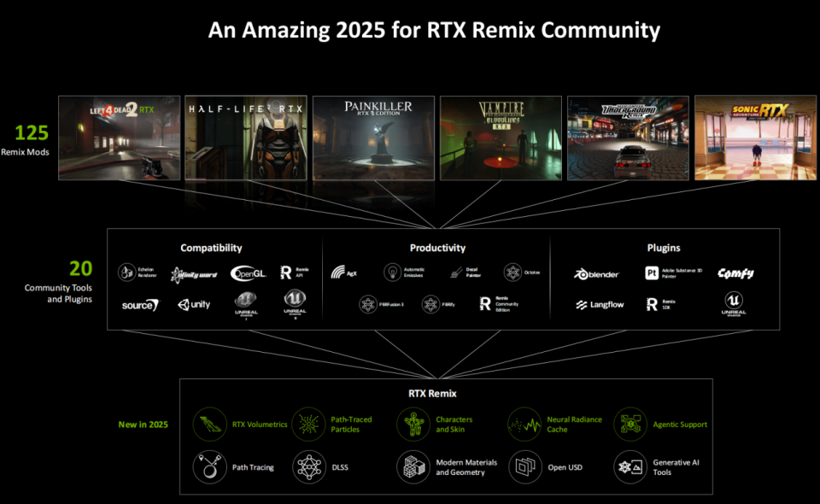The width and height of the screenshot is (820, 504).
Task: Click the RTX Volumetrics icon
Action: click(210, 425)
